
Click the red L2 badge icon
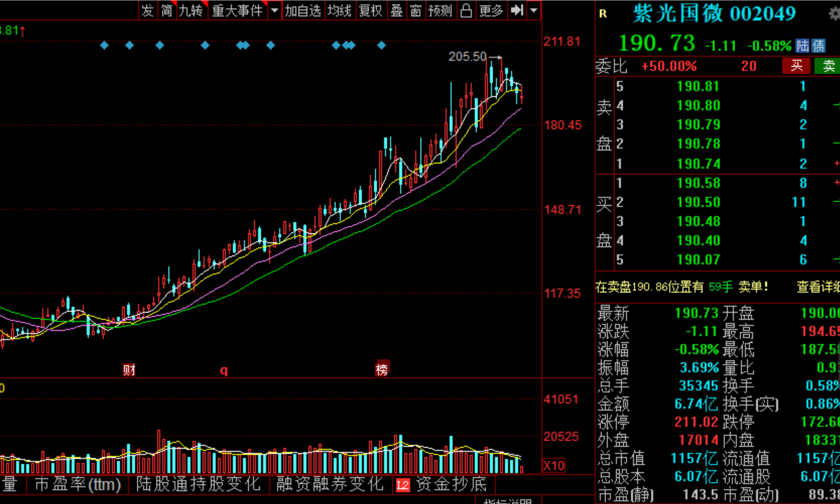point(403,485)
